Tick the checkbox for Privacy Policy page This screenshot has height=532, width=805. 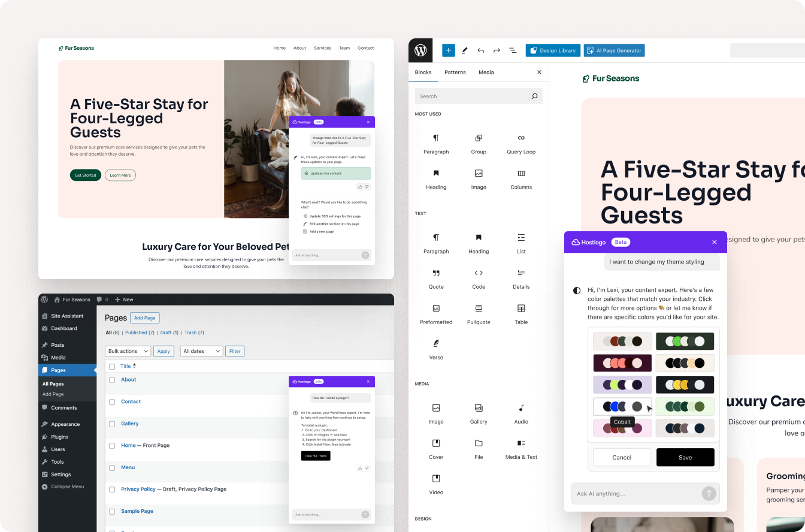point(112,489)
